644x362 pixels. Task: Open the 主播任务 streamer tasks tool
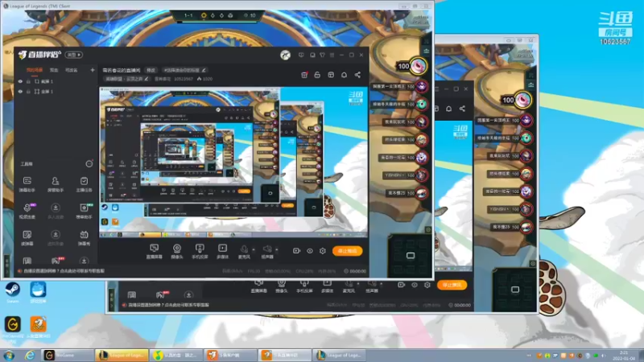point(84,184)
